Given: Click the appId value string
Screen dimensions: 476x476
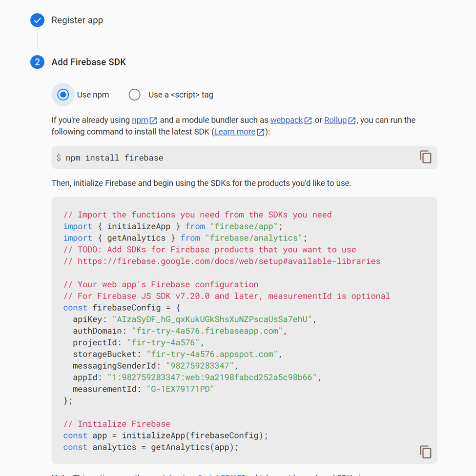Looking at the screenshot, I should 212,377.
